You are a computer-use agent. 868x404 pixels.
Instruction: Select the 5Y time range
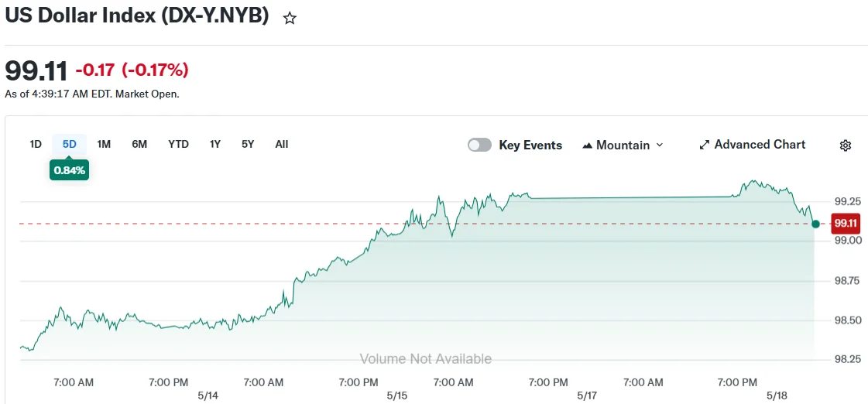(x=248, y=145)
